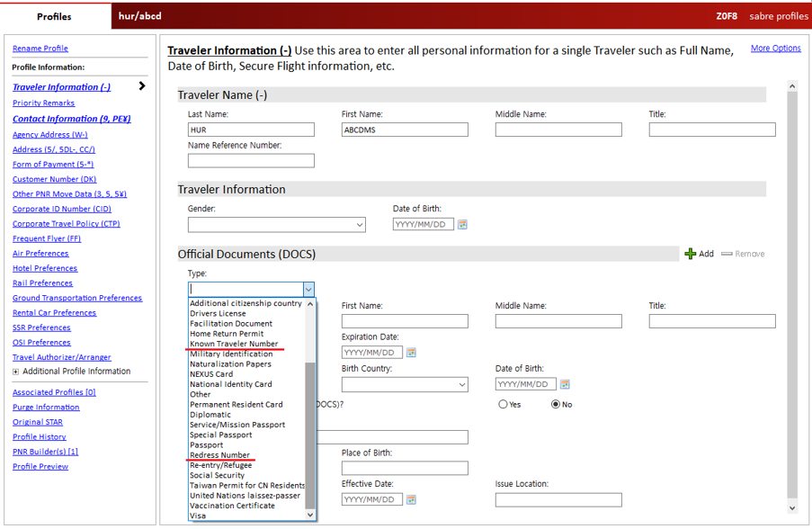This screenshot has width=812, height=529.
Task: Click the Last Name field containing HUR
Action: (251, 130)
